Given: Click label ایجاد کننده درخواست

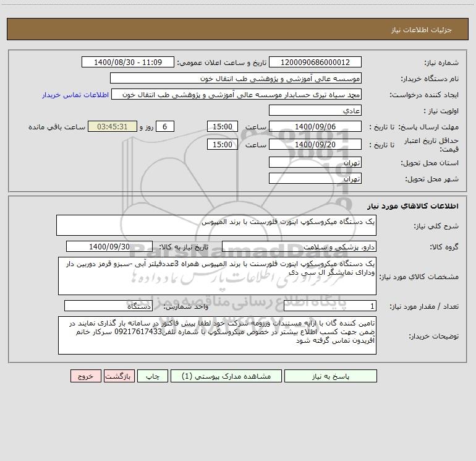Looking at the screenshot, I should click(x=424, y=95).
